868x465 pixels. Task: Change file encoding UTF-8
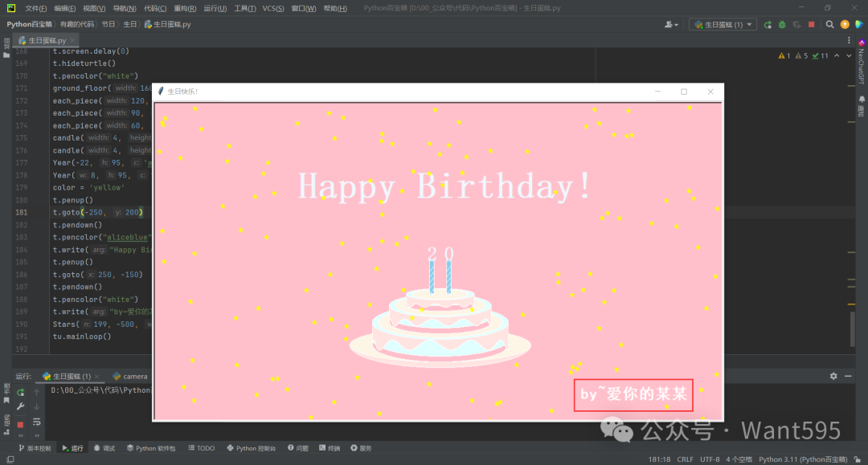(710, 459)
